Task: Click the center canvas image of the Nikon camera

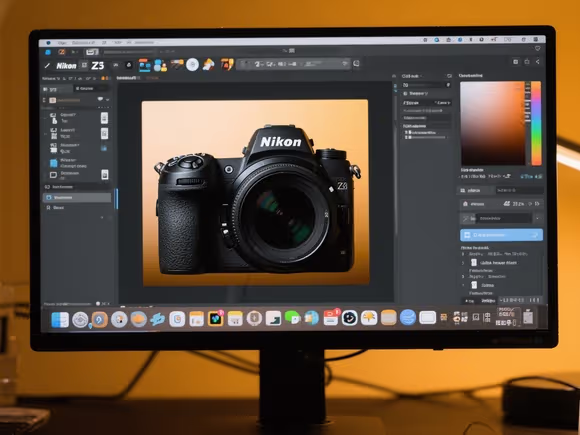Action: pos(255,192)
